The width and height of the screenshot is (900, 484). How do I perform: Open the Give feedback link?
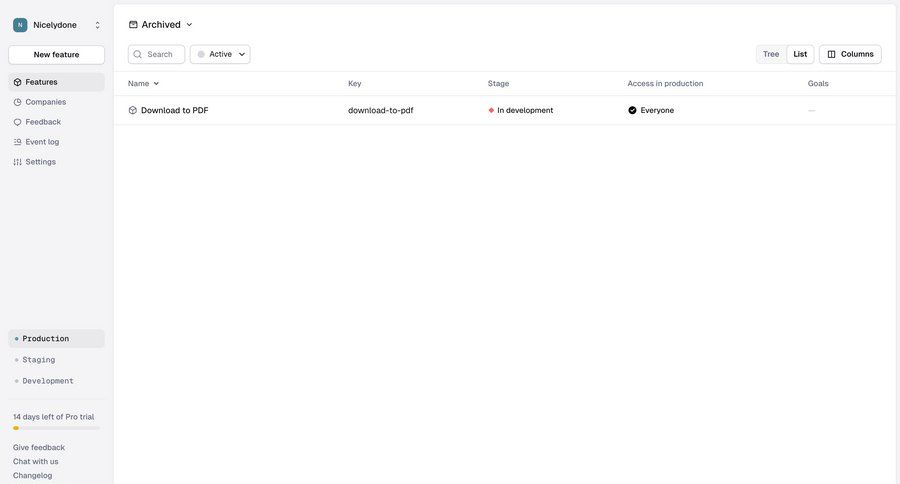coord(38,447)
